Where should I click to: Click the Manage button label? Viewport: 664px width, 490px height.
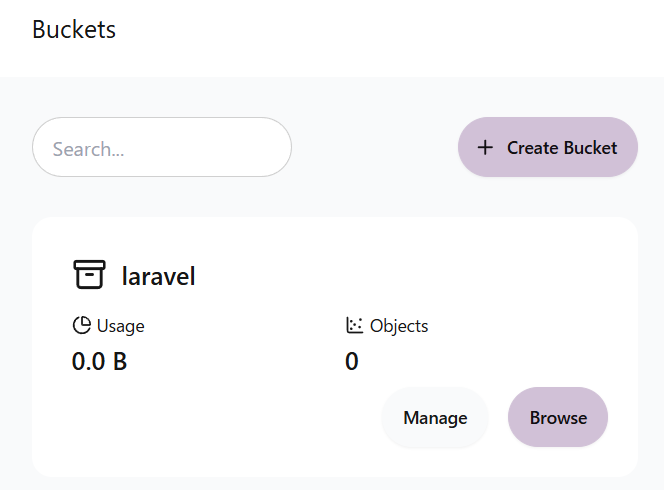click(x=435, y=417)
